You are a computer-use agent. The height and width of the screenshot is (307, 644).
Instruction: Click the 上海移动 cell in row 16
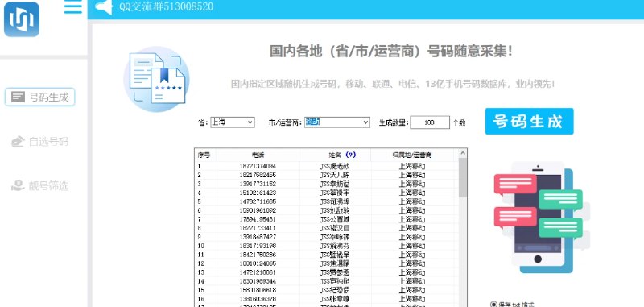(x=412, y=299)
